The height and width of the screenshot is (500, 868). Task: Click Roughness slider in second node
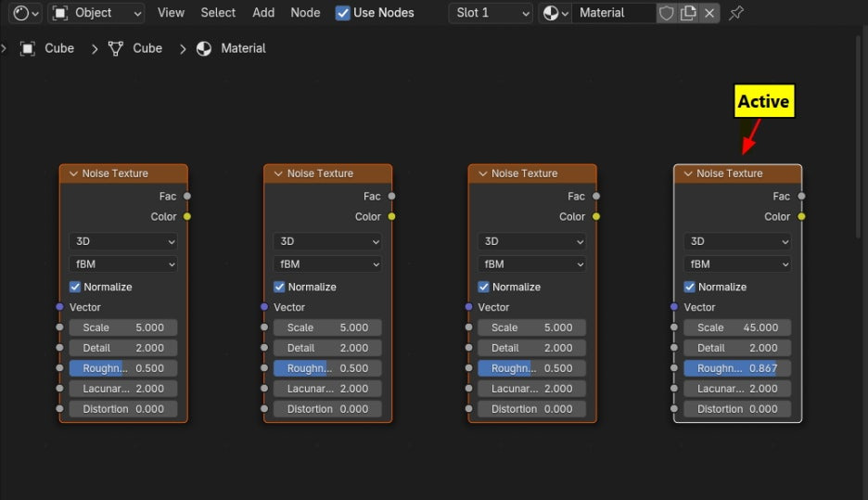click(x=327, y=368)
